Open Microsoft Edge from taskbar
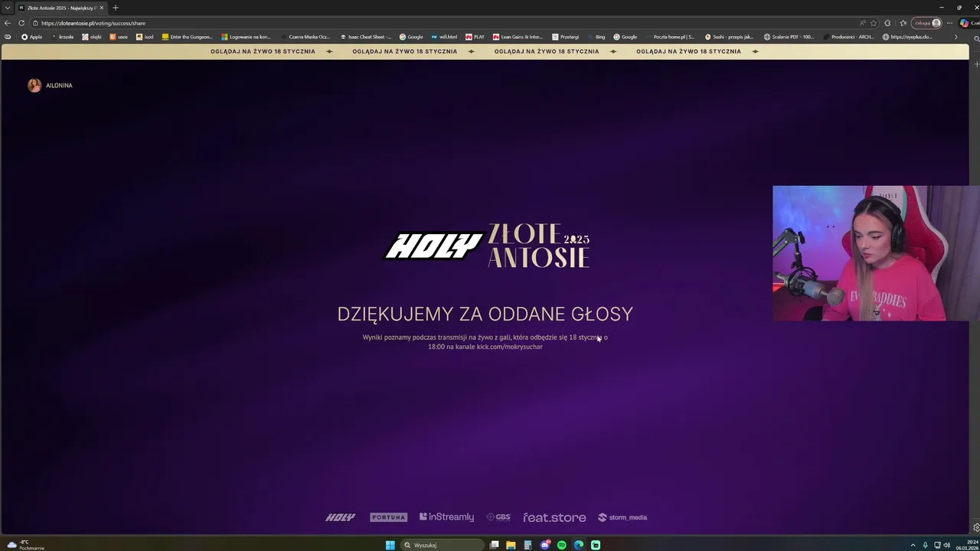980x551 pixels. [x=579, y=545]
